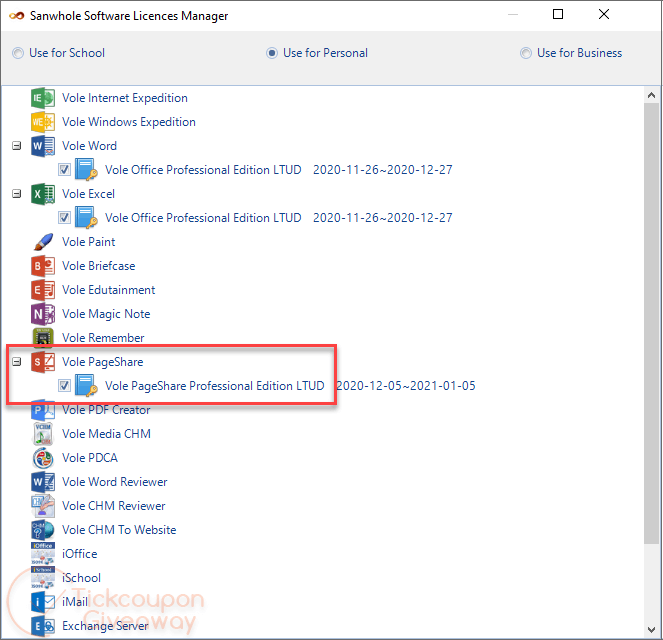Click the Vole Paint brush icon

click(43, 242)
